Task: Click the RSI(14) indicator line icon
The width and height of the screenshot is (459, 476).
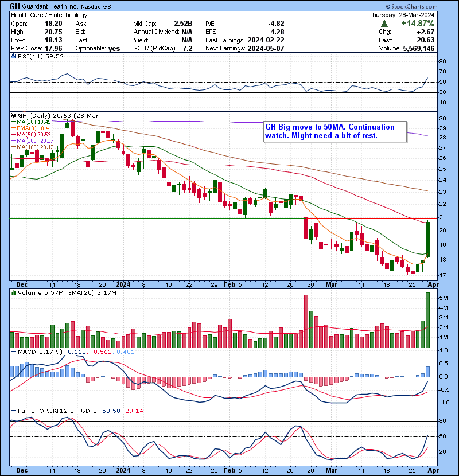Action: pos(13,56)
